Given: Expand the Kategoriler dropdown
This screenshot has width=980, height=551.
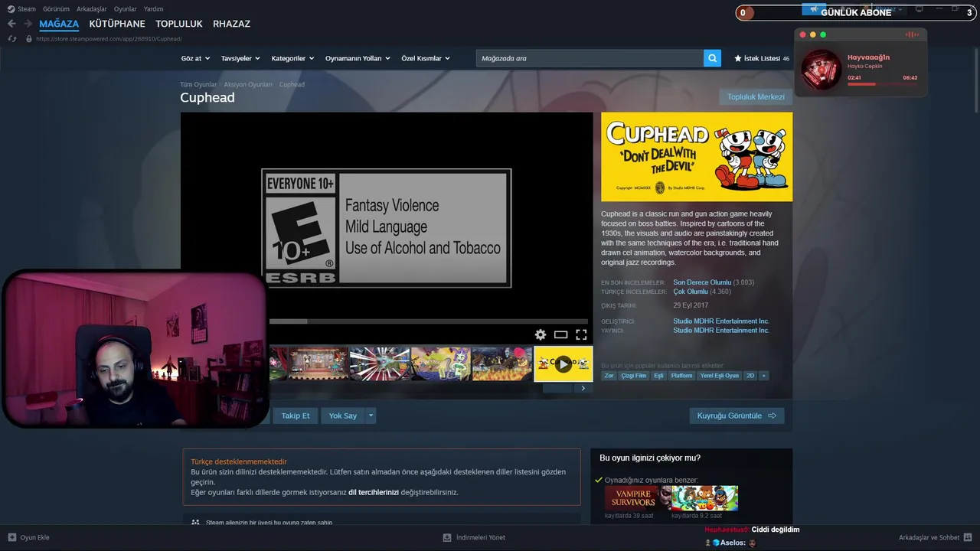Looking at the screenshot, I should tap(292, 58).
